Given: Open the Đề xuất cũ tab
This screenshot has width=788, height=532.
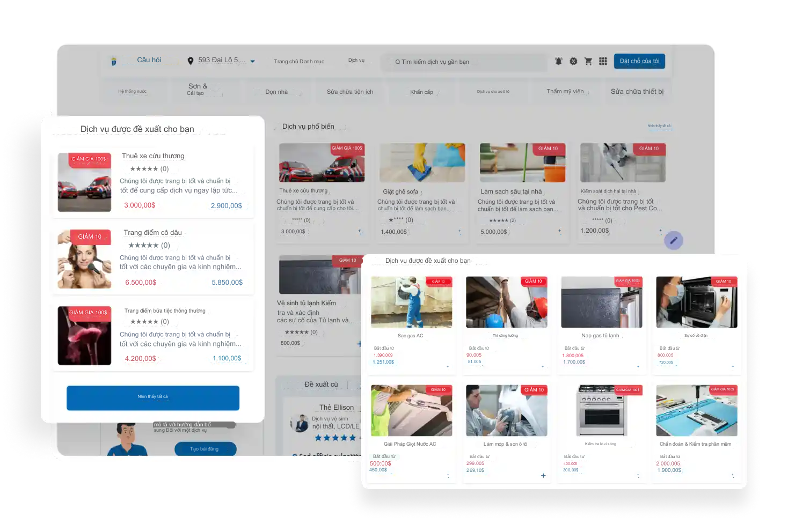Looking at the screenshot, I should 321,385.
